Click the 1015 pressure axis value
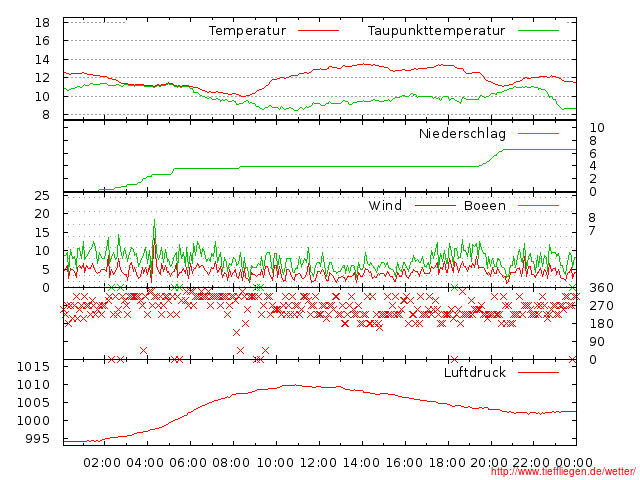This screenshot has width=640, height=480. 33,367
